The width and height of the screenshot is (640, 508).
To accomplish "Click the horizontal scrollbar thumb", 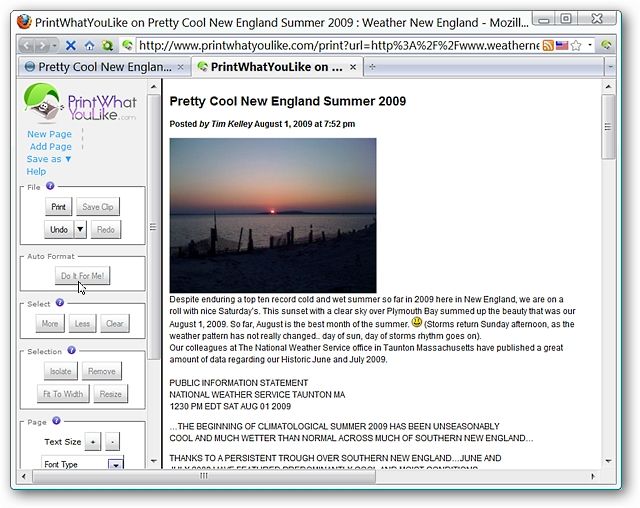I will (204, 476).
